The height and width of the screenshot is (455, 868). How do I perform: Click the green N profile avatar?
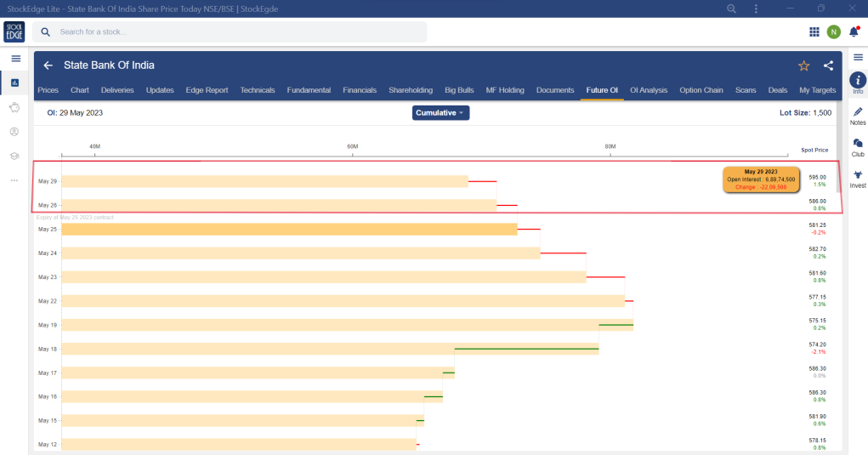point(833,32)
